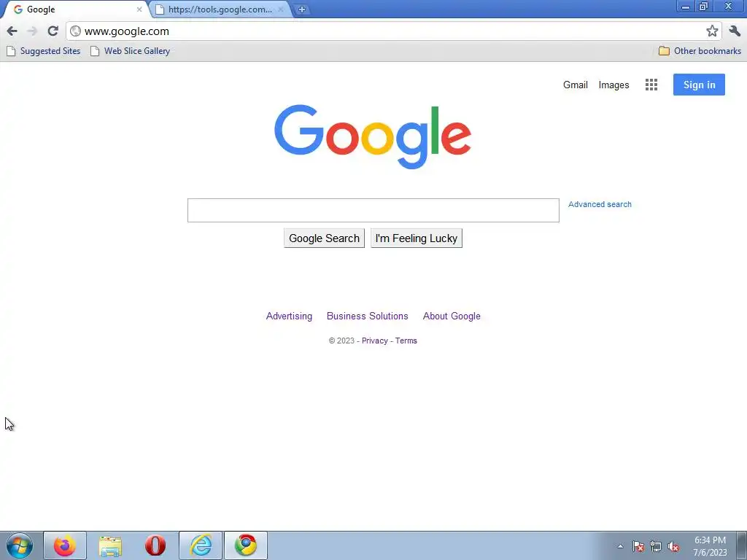Bookmark this page with the star icon

point(712,31)
